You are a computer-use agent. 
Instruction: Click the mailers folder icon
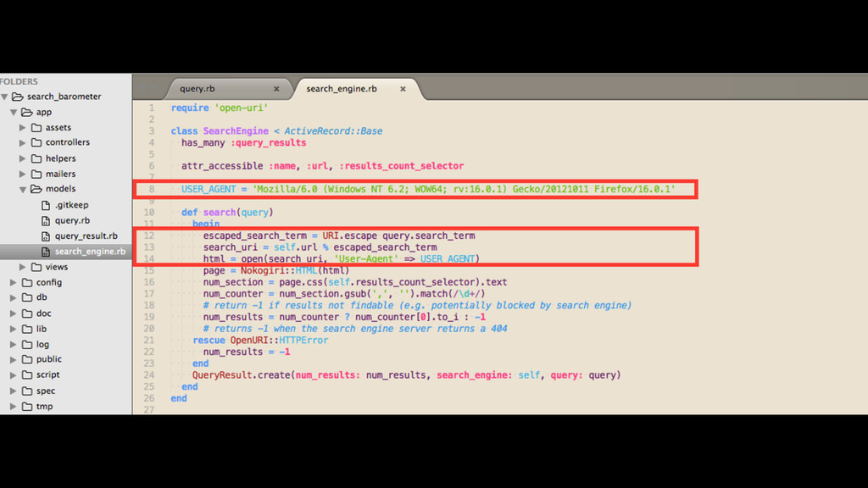(x=36, y=175)
